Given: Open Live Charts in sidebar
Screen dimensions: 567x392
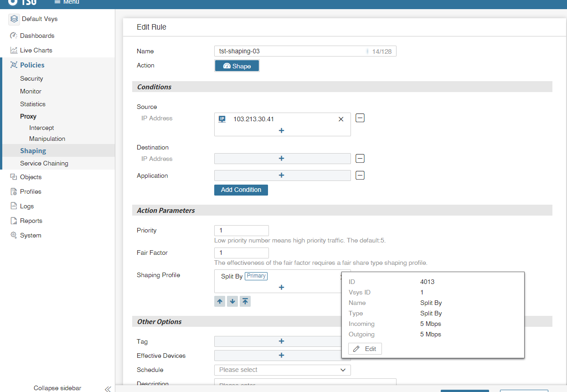Looking at the screenshot, I should click(36, 50).
